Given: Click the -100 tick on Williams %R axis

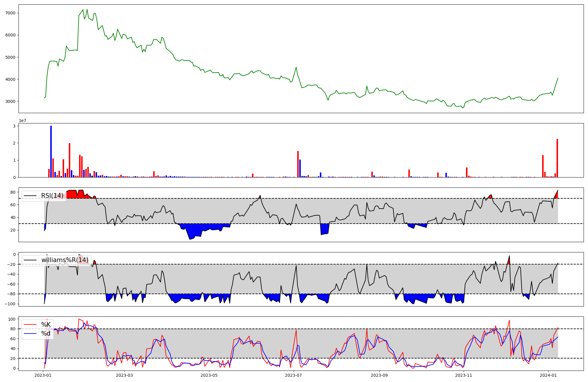Looking at the screenshot, I should coord(10,304).
